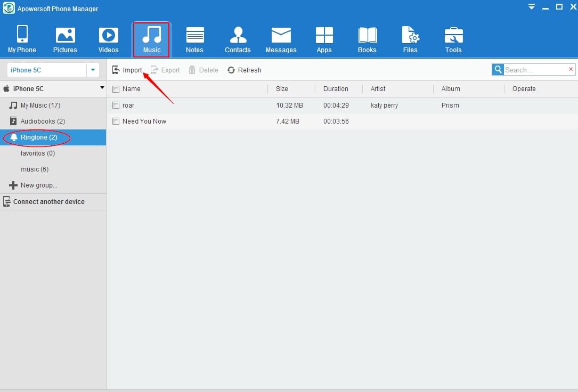Image resolution: width=578 pixels, height=392 pixels.
Task: Open the title bar dropdown menu arrow
Action: [x=531, y=7]
